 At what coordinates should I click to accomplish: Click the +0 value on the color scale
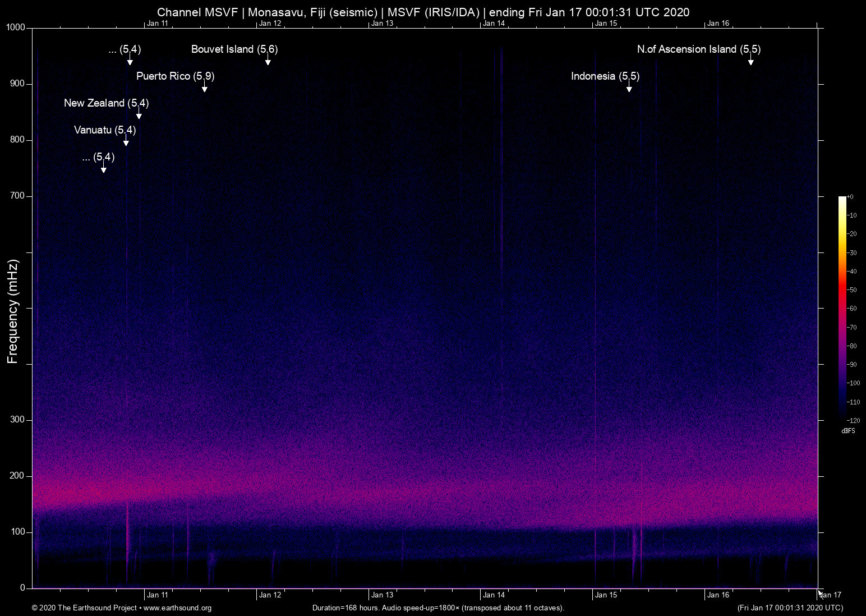(850, 197)
